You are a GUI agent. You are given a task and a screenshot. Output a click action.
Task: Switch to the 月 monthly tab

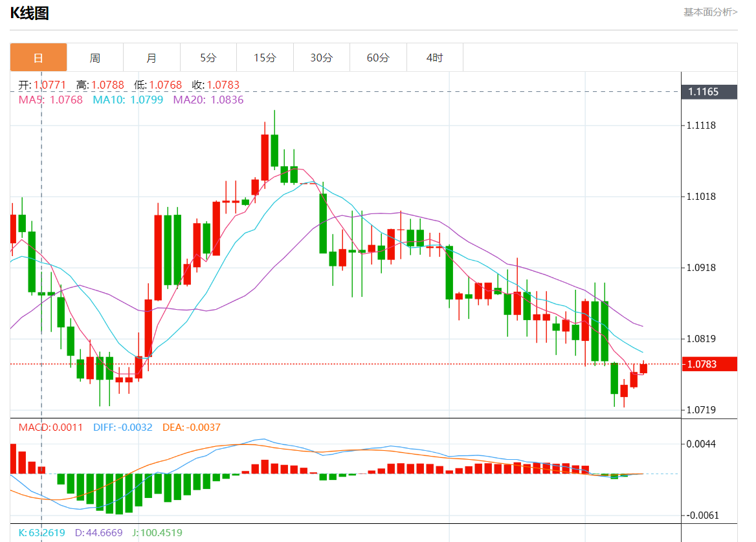[x=152, y=58]
